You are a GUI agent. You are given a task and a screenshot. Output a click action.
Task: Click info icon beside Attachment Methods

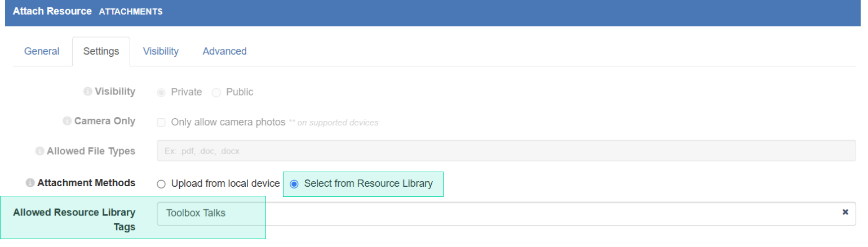point(30,183)
